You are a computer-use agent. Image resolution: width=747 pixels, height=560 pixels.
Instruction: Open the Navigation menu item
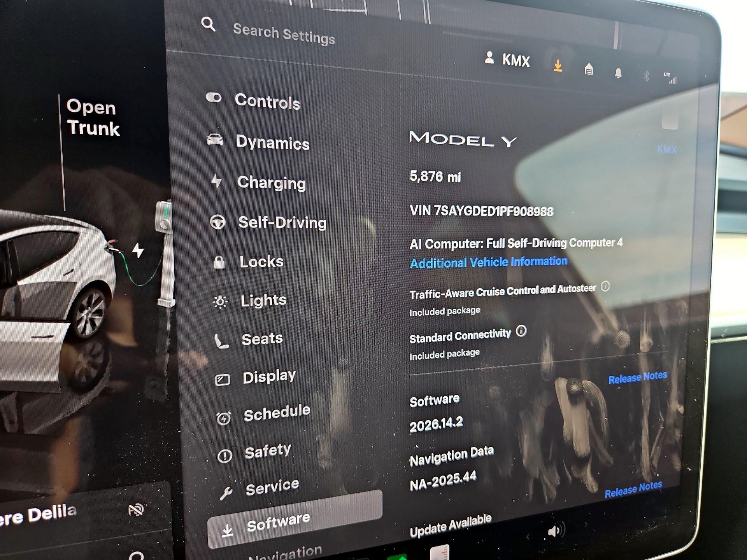pyautogui.click(x=285, y=552)
